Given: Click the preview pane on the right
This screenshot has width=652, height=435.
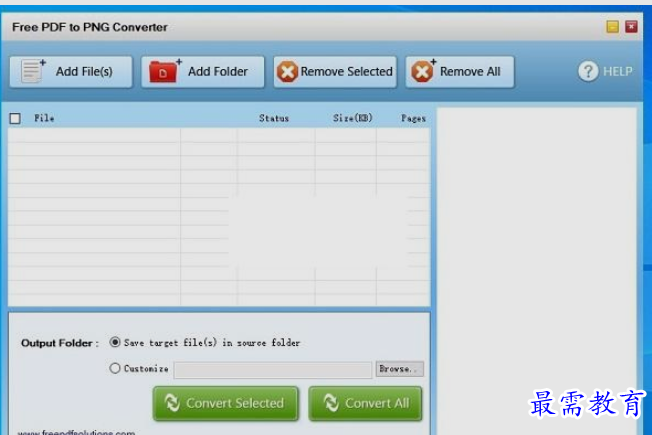Looking at the screenshot, I should (x=536, y=270).
